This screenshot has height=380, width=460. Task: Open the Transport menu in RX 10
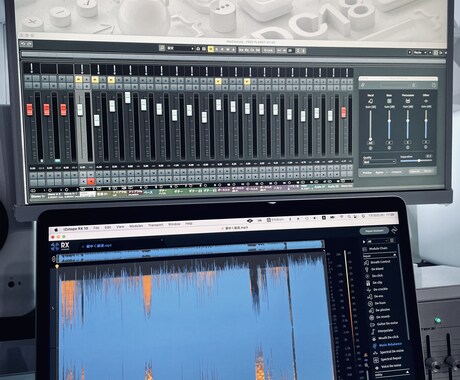coord(156,225)
